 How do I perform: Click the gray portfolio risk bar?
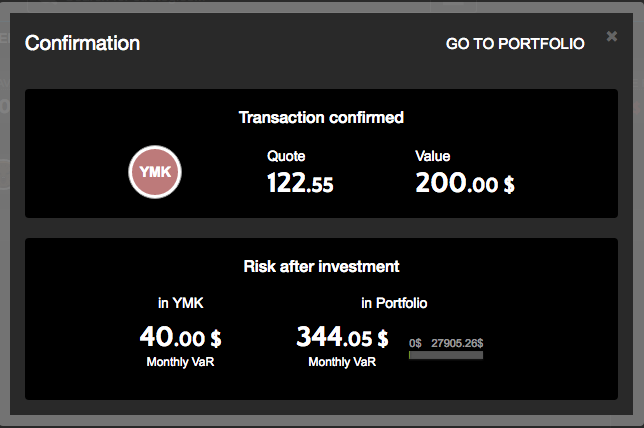point(446,355)
